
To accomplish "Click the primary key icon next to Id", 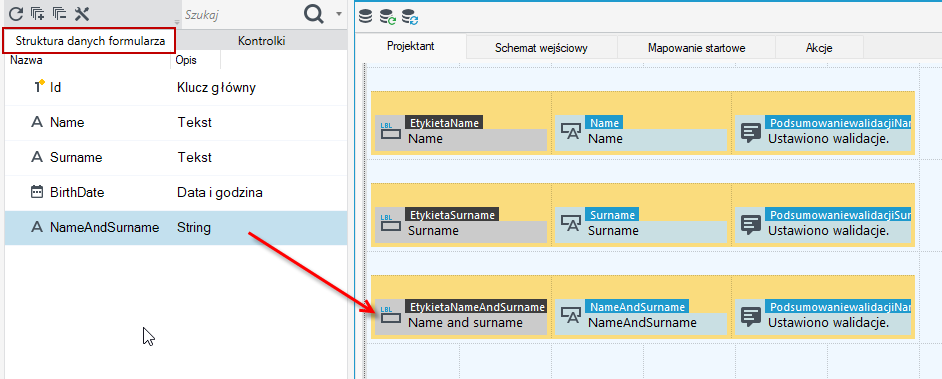I will tap(39, 86).
